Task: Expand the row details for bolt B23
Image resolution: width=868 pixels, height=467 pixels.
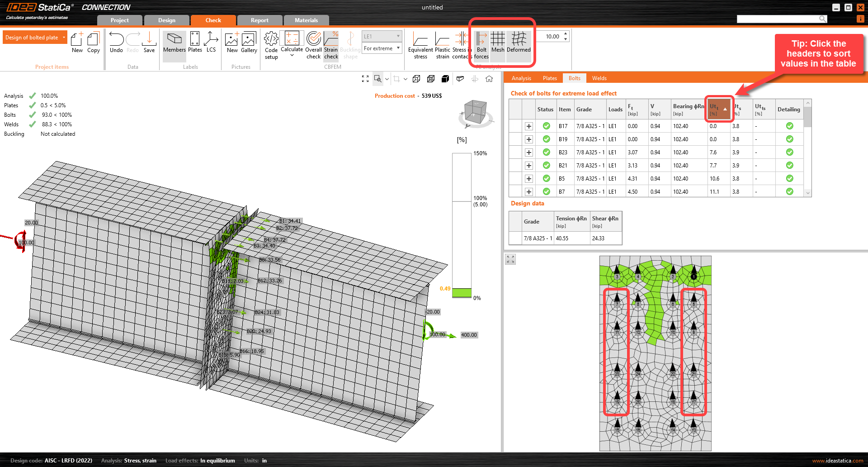Action: (x=528, y=152)
